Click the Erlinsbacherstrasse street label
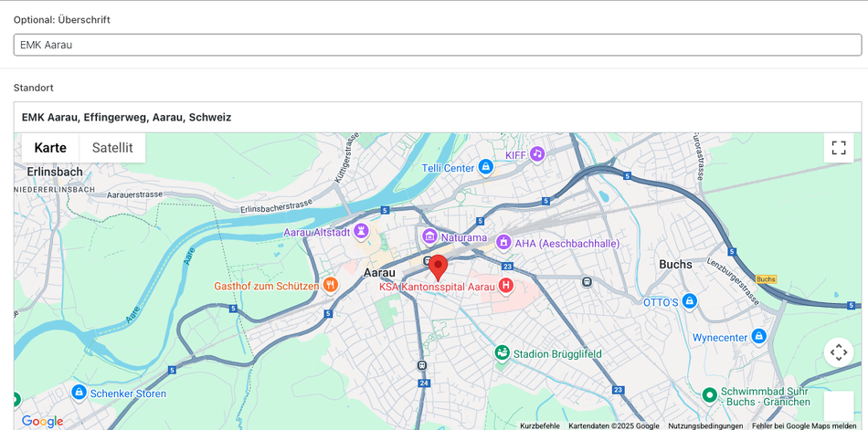Viewport: 868px width, 430px height. point(277,206)
